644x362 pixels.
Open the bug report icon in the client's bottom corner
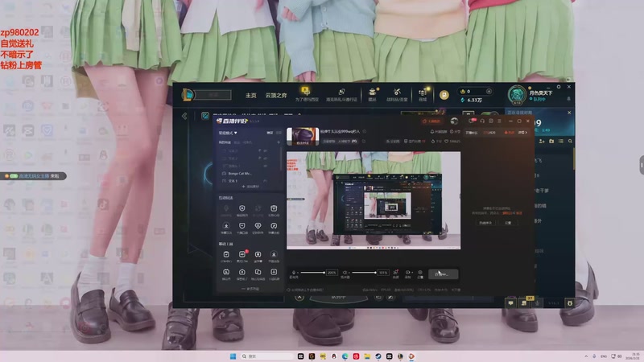pos(570,303)
